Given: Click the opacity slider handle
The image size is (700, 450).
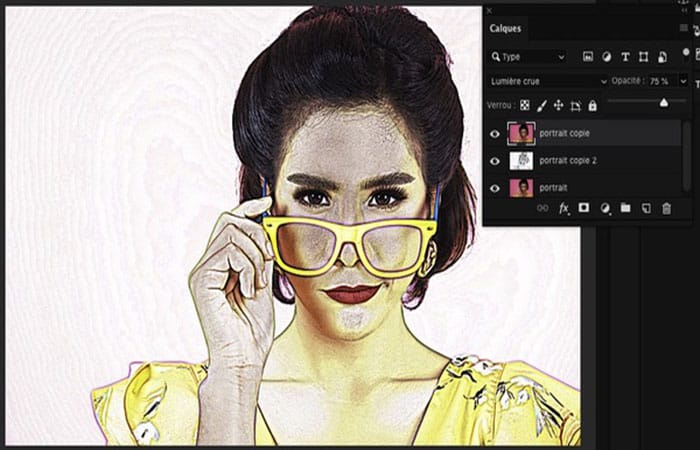Looking at the screenshot, I should click(664, 103).
